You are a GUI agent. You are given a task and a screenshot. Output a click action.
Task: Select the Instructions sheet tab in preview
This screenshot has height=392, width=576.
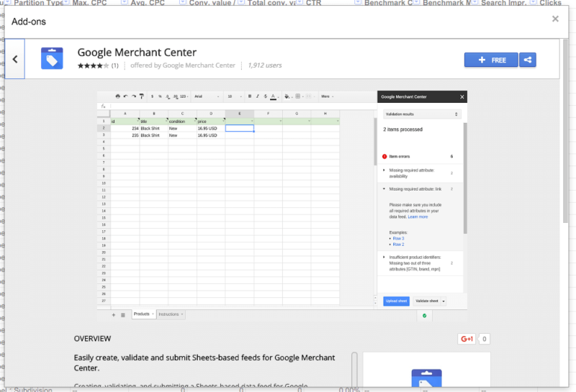pos(171,314)
